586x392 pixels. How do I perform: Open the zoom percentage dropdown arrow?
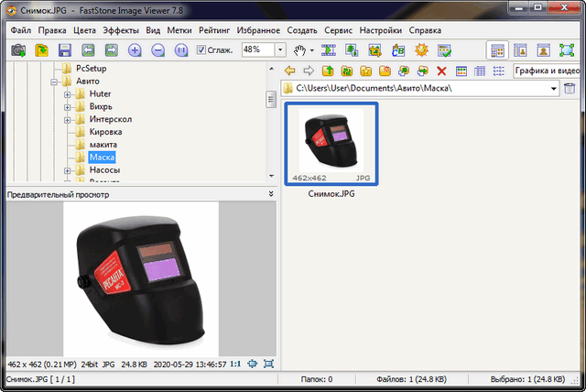coord(280,49)
